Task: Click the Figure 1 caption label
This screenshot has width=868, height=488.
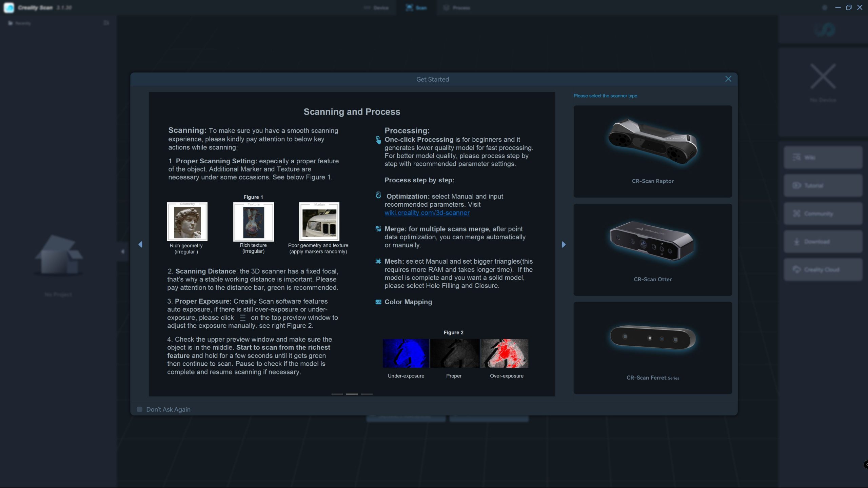Action: pos(253,197)
